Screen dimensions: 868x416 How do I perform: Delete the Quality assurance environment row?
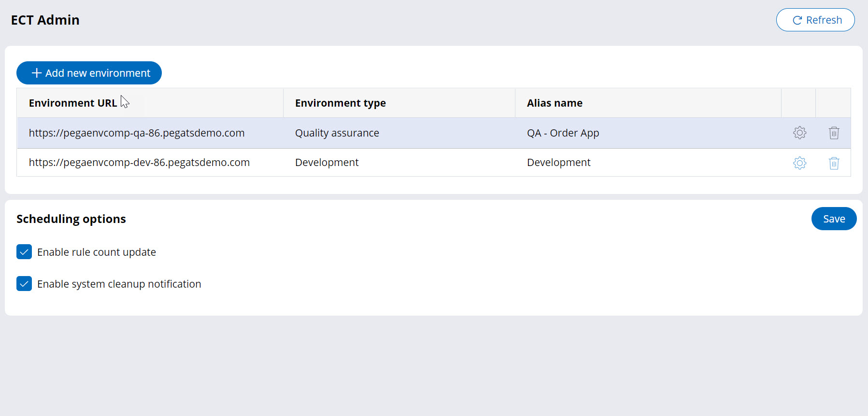(834, 133)
